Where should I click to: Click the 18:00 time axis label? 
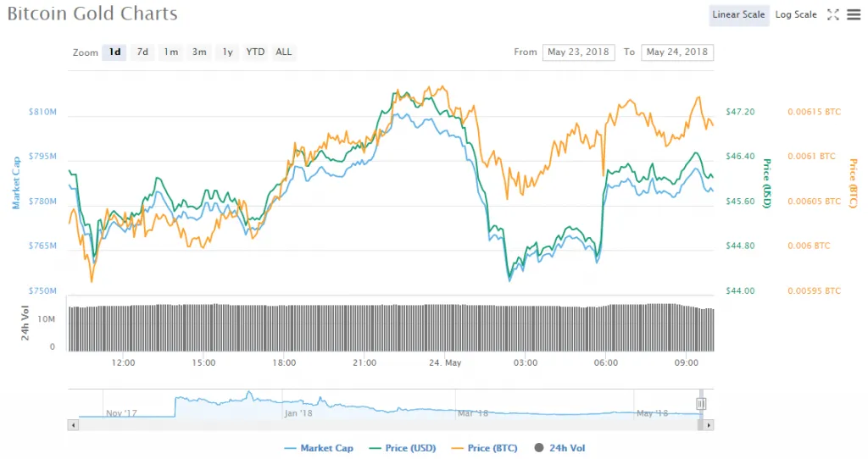[284, 362]
